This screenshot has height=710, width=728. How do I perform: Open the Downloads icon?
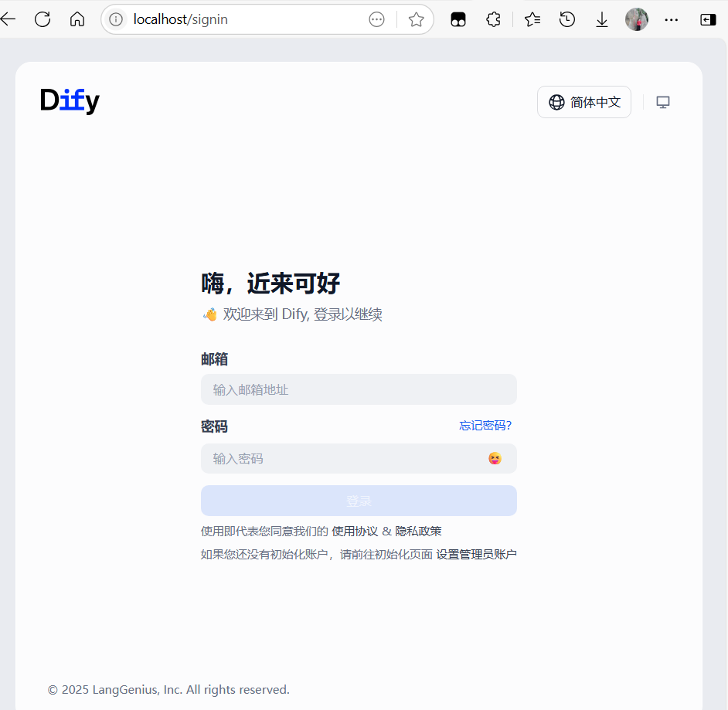click(602, 19)
